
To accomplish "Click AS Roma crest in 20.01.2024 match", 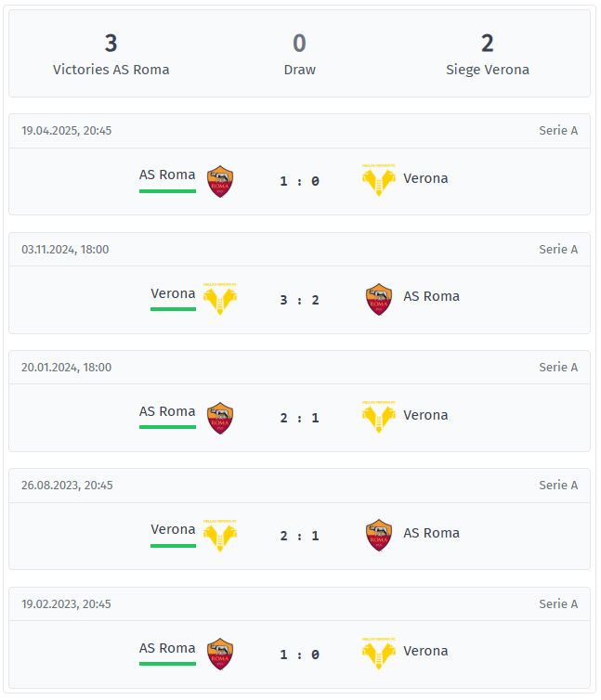I will coord(220,418).
